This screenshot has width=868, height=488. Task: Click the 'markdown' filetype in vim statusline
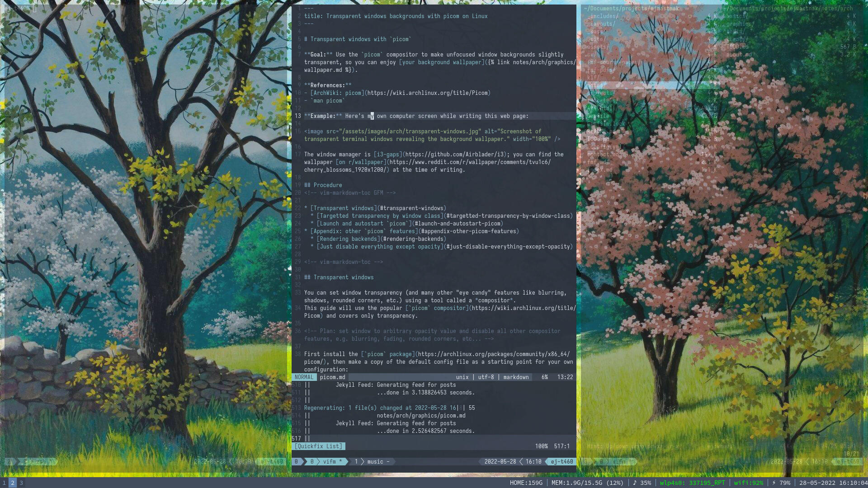(516, 377)
